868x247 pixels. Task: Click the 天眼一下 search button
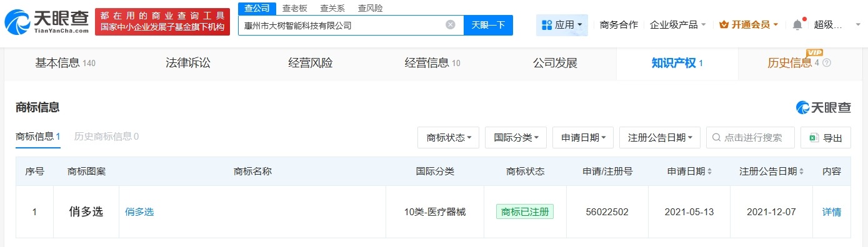click(488, 25)
